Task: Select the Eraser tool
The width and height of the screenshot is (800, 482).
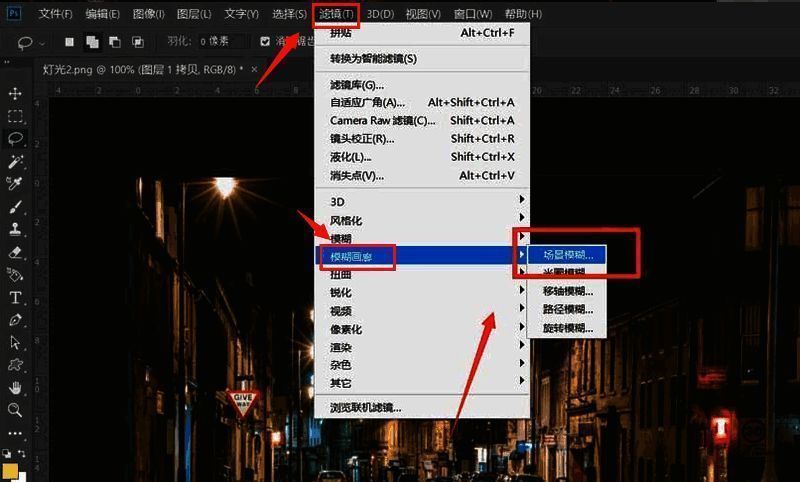Action: [15, 252]
